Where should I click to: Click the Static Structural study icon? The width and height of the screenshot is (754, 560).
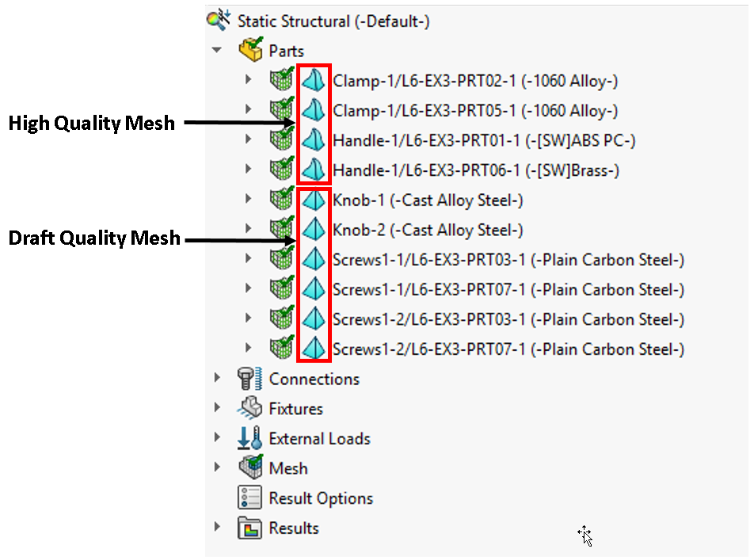[218, 21]
